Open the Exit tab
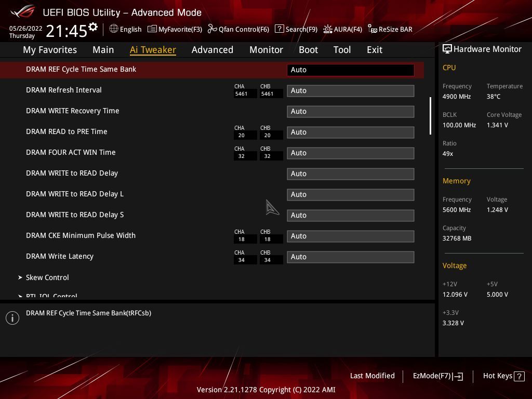 click(375, 50)
